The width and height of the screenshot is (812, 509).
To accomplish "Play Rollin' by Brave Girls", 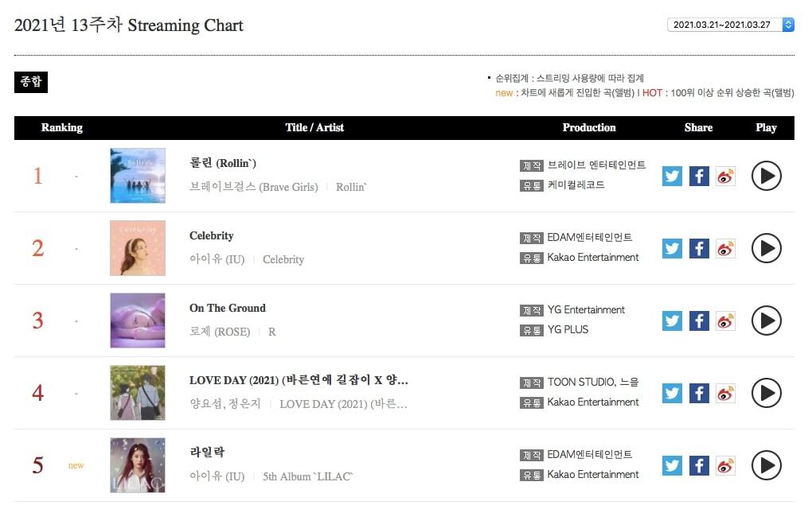I will coord(766,176).
